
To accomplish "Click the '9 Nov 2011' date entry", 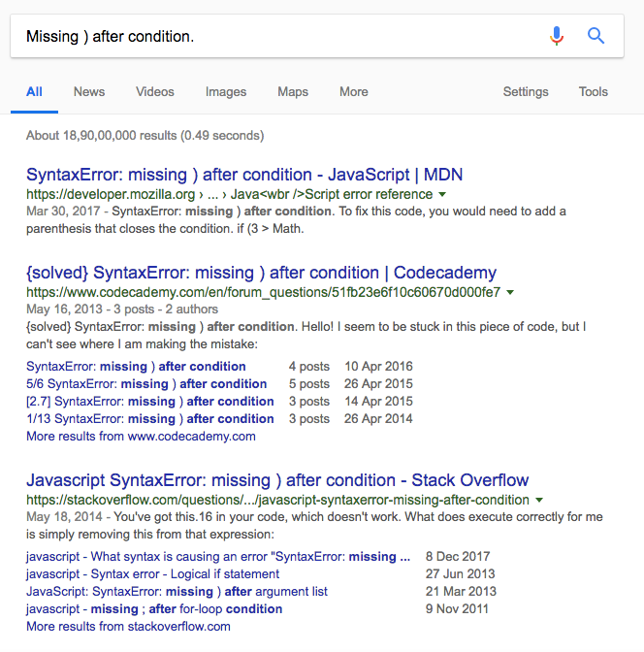I will [x=457, y=609].
